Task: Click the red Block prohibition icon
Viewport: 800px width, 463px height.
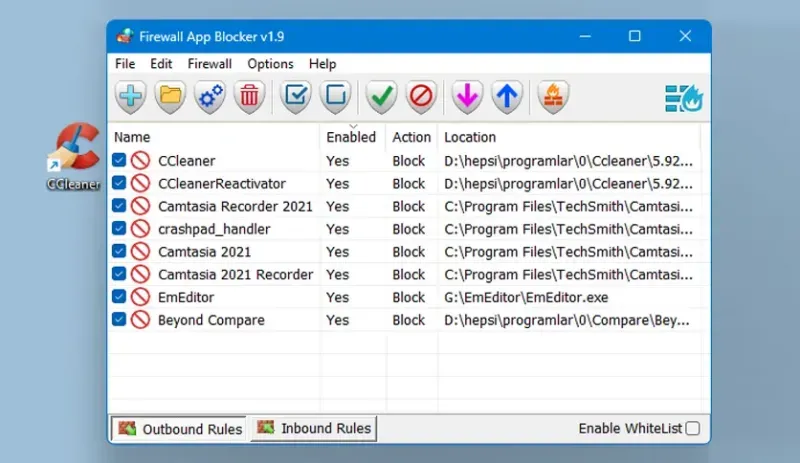Action: (x=421, y=96)
